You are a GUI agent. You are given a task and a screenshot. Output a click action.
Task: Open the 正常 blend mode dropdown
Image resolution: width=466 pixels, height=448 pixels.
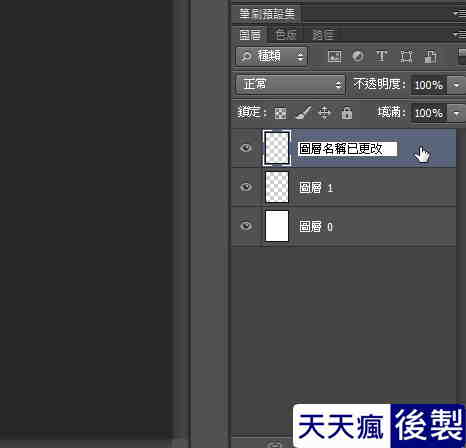tap(290, 84)
